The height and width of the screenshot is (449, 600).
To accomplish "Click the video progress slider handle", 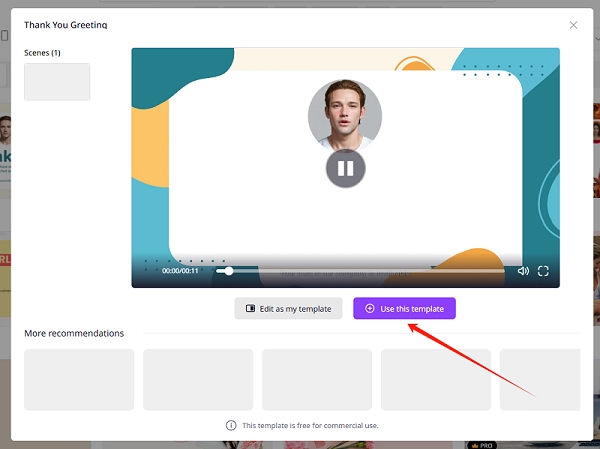I will click(x=229, y=271).
